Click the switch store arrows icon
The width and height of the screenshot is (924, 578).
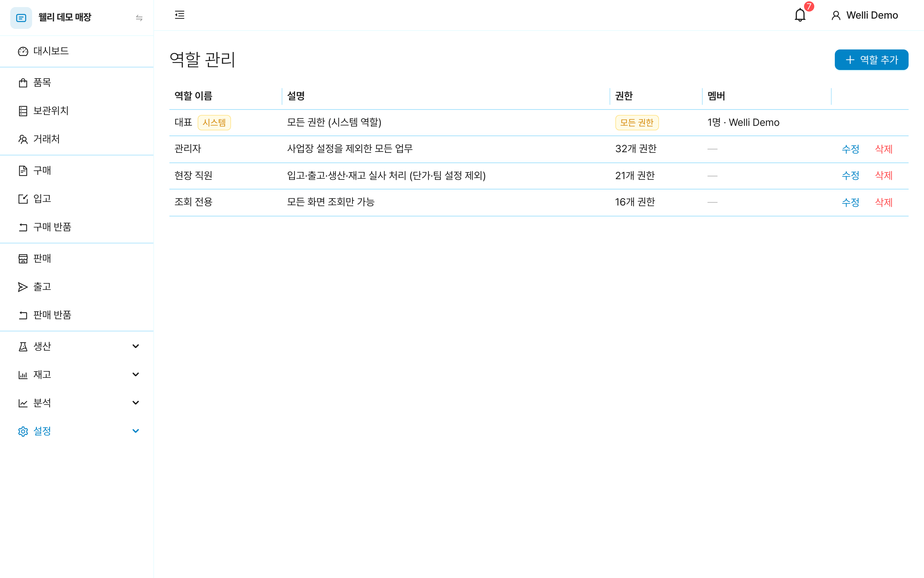pos(139,18)
